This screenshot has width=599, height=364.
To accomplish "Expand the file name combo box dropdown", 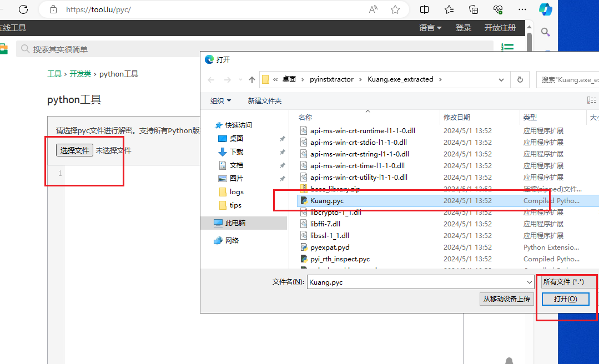I will pyautogui.click(x=529, y=282).
